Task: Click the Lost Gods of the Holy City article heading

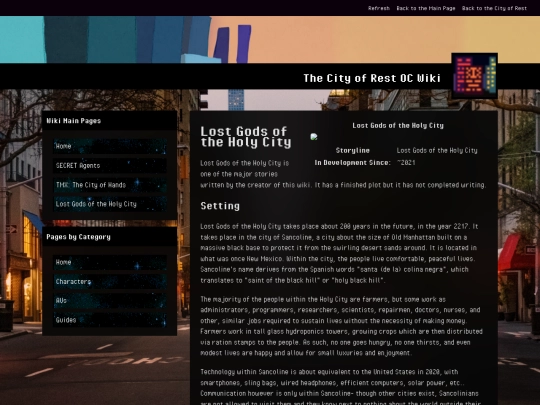Action: (x=246, y=137)
